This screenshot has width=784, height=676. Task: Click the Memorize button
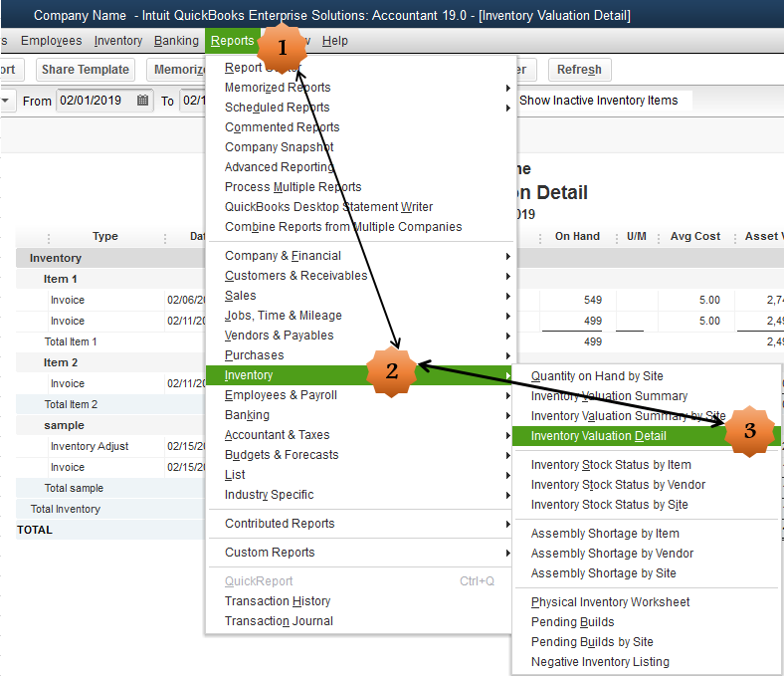(176, 70)
